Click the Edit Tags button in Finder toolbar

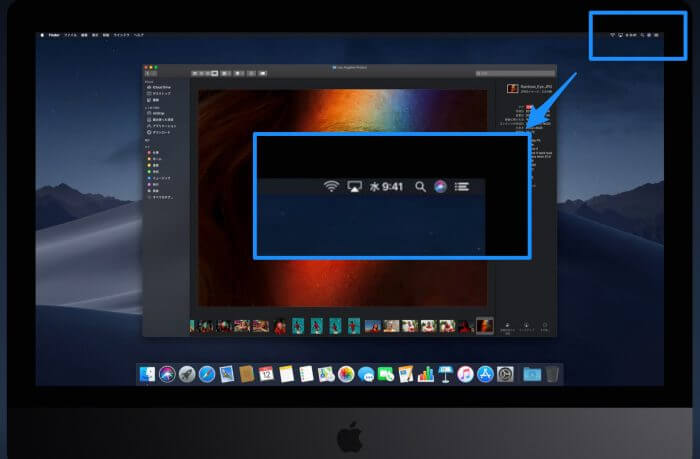[x=262, y=73]
